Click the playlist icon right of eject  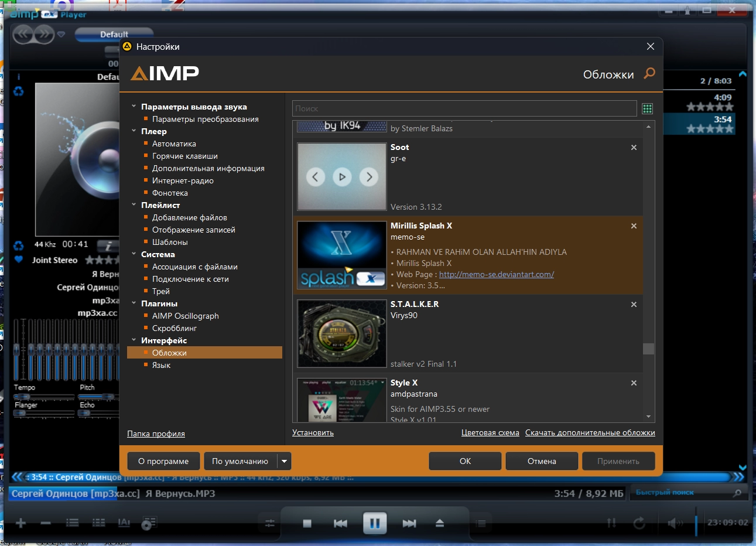[x=481, y=523]
